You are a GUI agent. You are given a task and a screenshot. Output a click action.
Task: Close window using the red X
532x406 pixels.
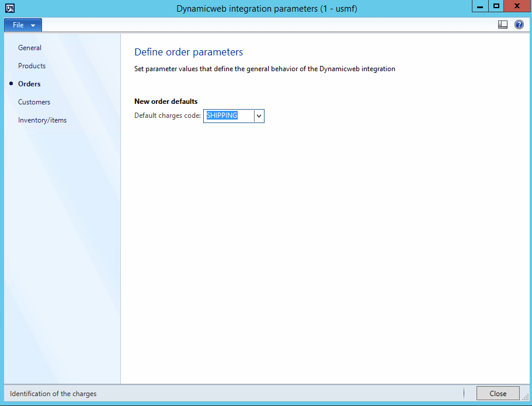pos(517,6)
